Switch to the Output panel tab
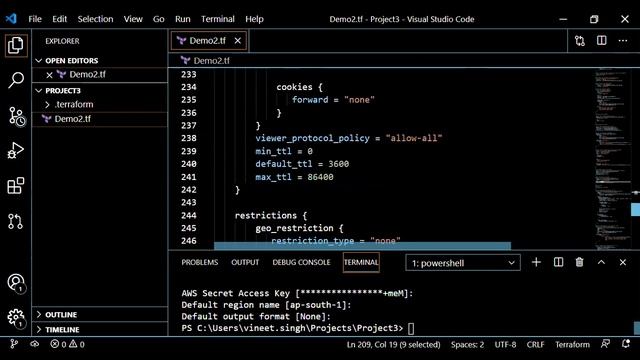Screen dimensions: 640x360 pos(245,262)
